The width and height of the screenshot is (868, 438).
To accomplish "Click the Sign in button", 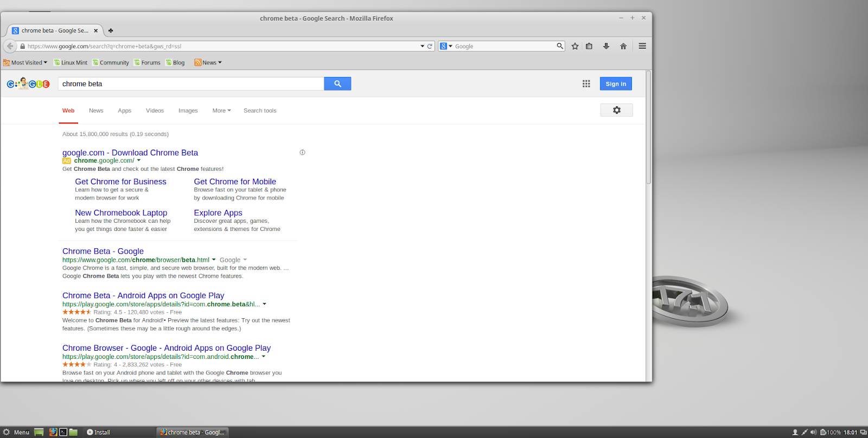I will point(616,83).
